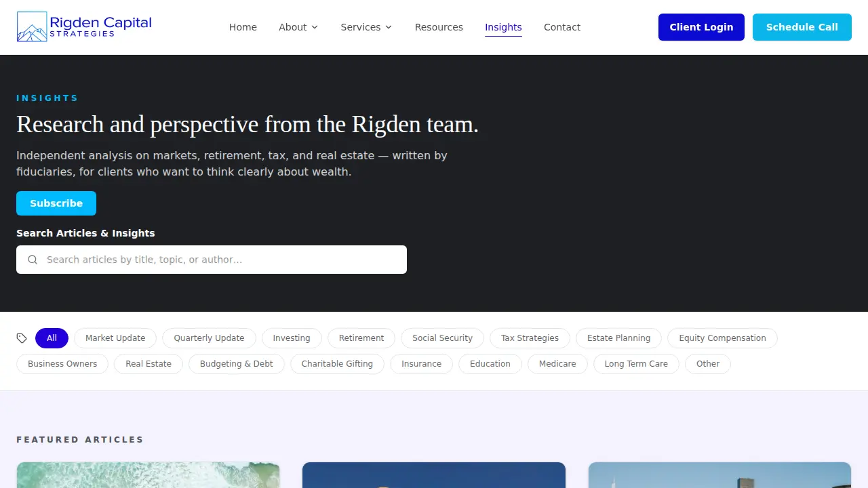Filter articles by Market Update
The image size is (868, 488).
tap(115, 338)
